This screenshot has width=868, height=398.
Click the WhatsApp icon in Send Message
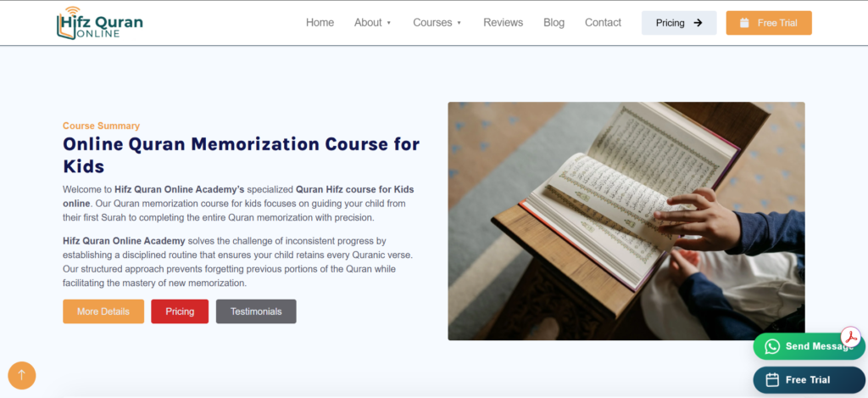pos(772,346)
